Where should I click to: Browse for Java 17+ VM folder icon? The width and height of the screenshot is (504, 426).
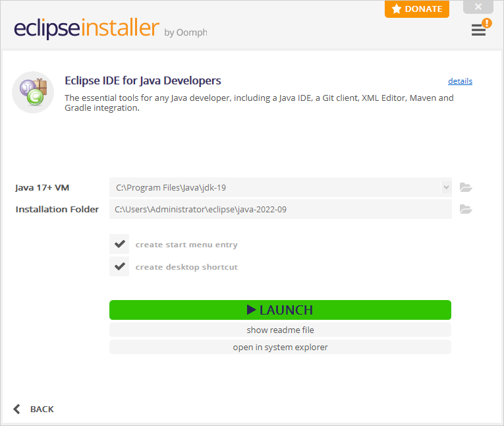tap(466, 187)
